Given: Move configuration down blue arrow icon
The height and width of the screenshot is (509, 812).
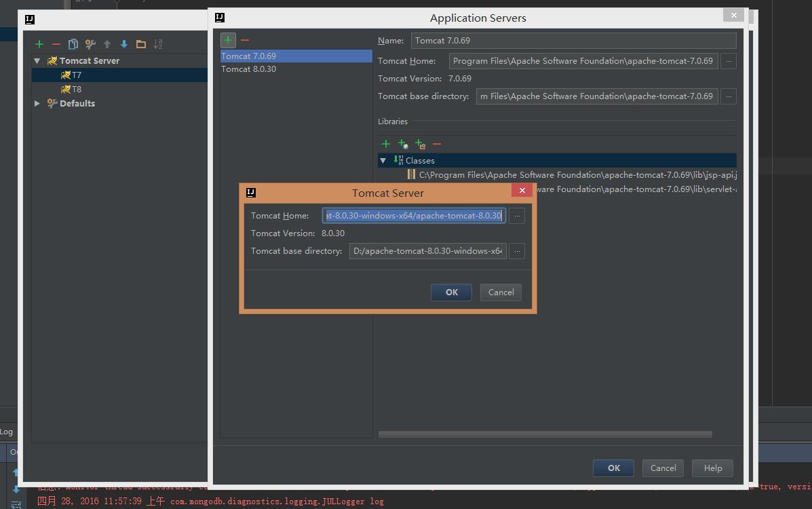Looking at the screenshot, I should coord(123,44).
